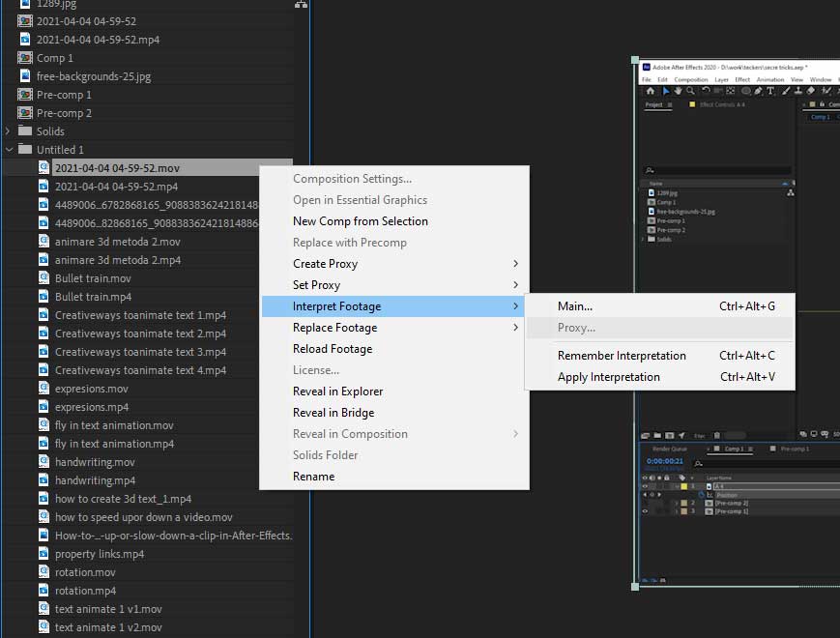Image resolution: width=840 pixels, height=638 pixels.
Task: Click New Comp from Selection
Action: (360, 221)
